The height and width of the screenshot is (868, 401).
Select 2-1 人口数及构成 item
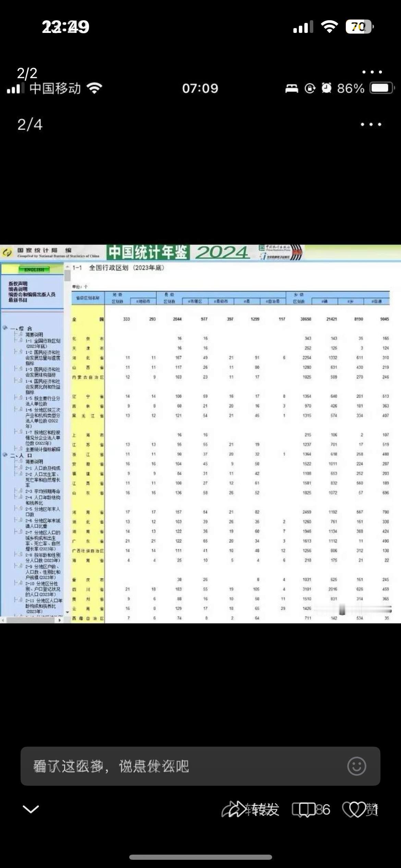(x=43, y=468)
